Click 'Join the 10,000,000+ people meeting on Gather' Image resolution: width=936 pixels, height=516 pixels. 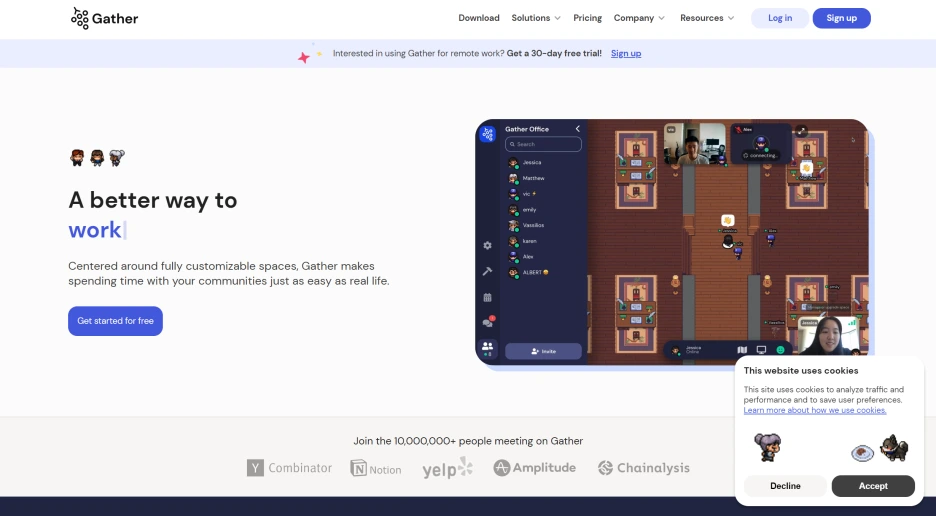(x=468, y=441)
